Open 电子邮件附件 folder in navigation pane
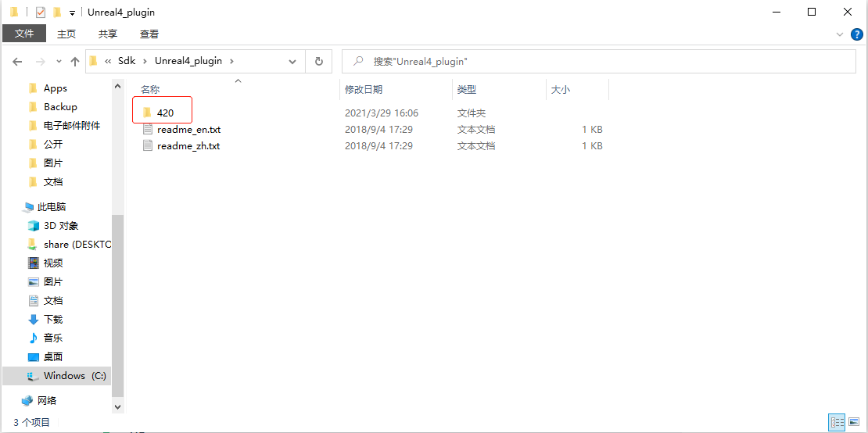This screenshot has height=433, width=868. [72, 126]
